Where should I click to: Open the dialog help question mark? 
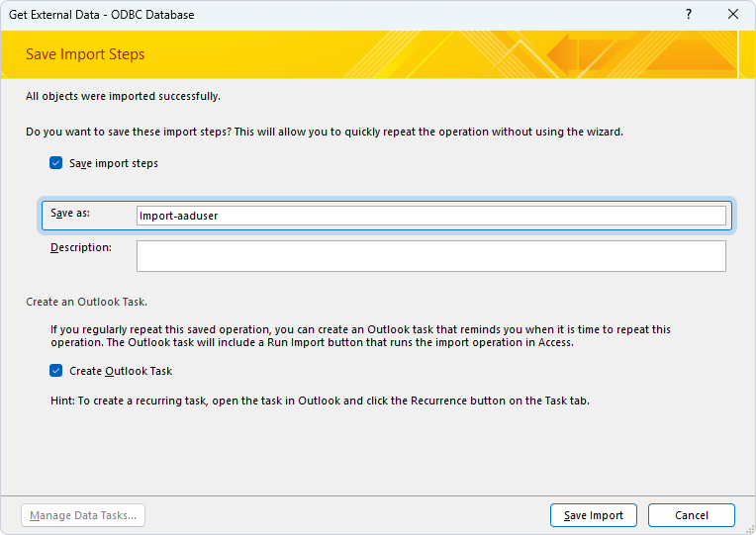(689, 15)
